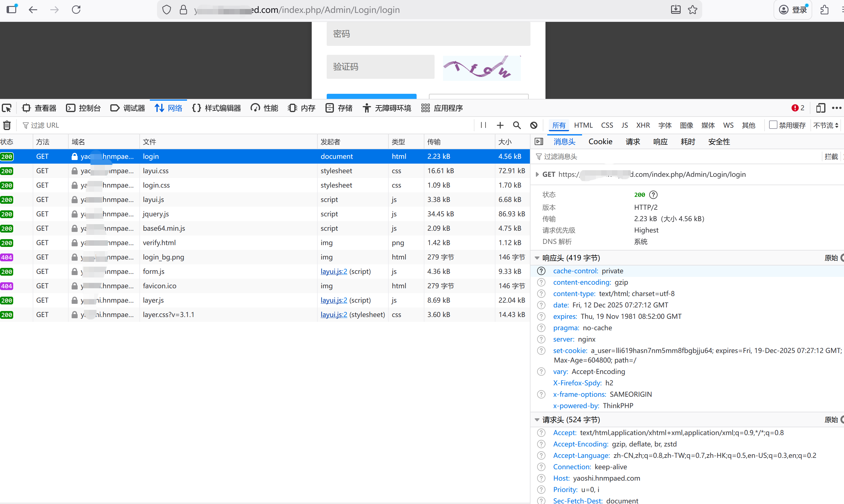Switch to the Cookie tab
Image resolution: width=844 pixels, height=504 pixels.
[600, 142]
